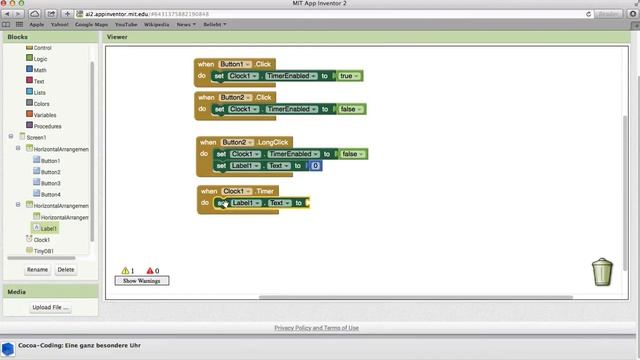Open the Top Sites grid icon
The width and height of the screenshot is (640, 360).
pos(19,24)
